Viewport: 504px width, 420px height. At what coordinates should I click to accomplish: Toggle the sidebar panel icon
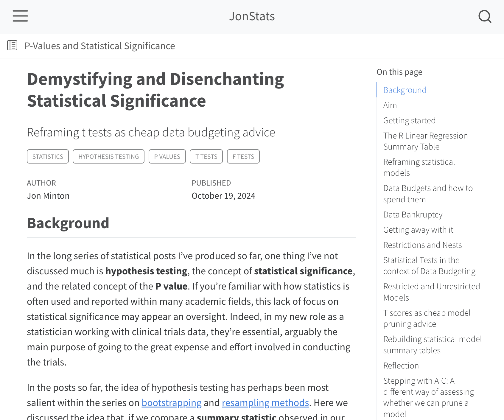12,46
